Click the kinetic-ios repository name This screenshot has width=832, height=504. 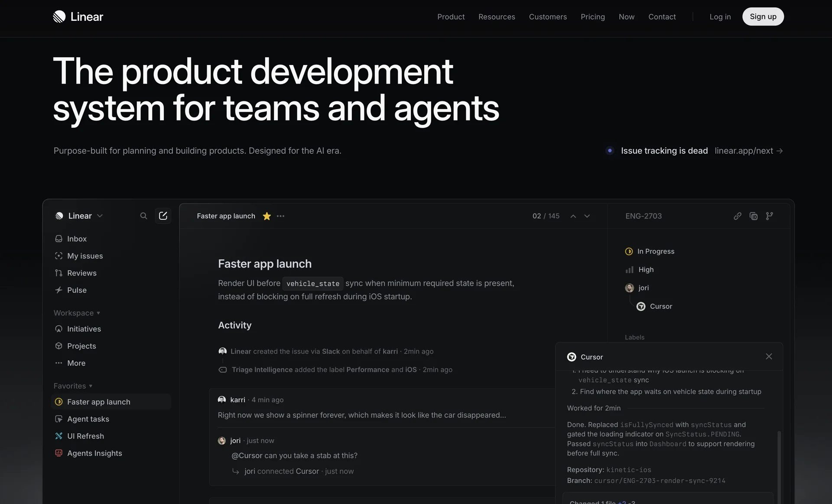(628, 470)
